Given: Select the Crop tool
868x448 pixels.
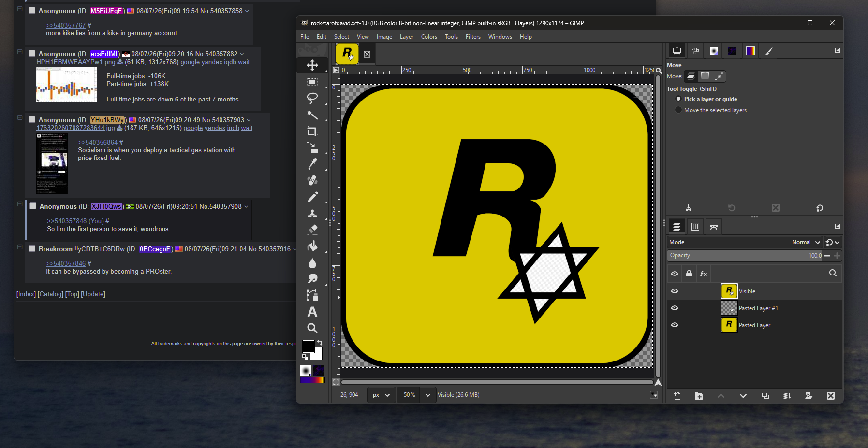Looking at the screenshot, I should (x=312, y=131).
